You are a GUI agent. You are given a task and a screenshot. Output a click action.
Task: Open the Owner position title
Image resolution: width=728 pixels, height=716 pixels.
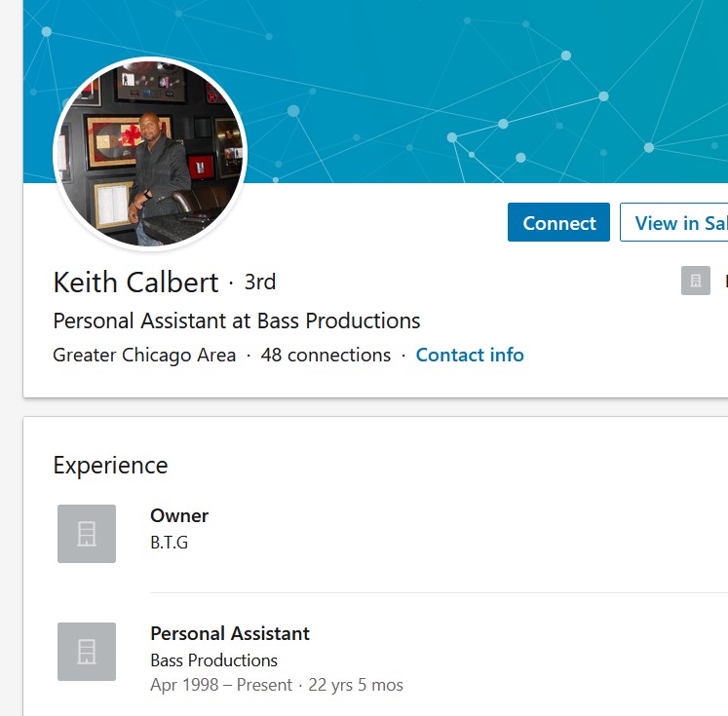(179, 516)
